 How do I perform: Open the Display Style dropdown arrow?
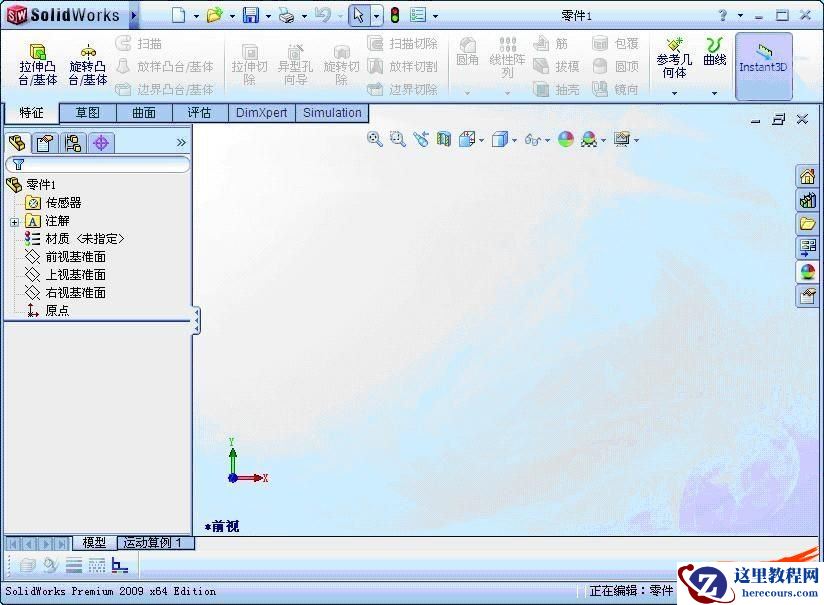pos(517,139)
